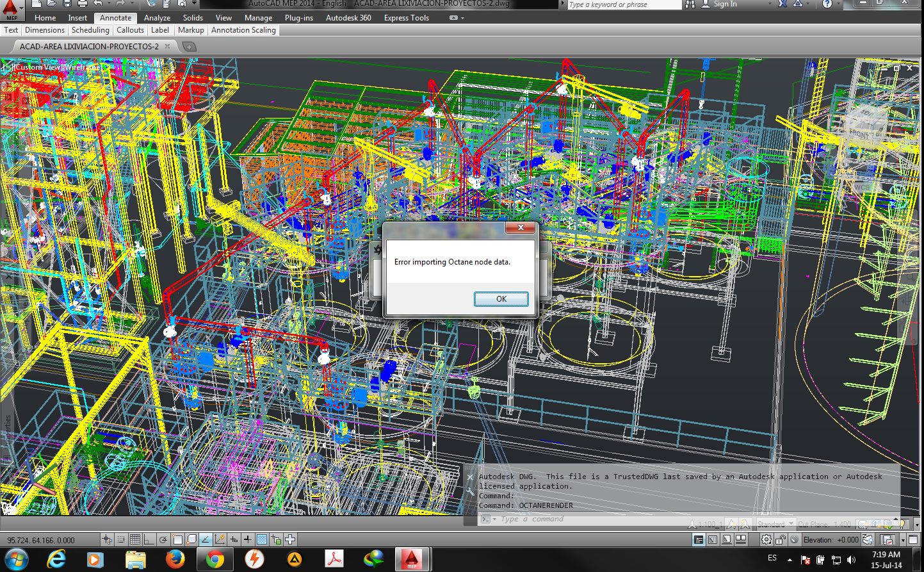Expand the quick access toolbar customize dropdown
The width and height of the screenshot is (924, 572).
point(195,4)
